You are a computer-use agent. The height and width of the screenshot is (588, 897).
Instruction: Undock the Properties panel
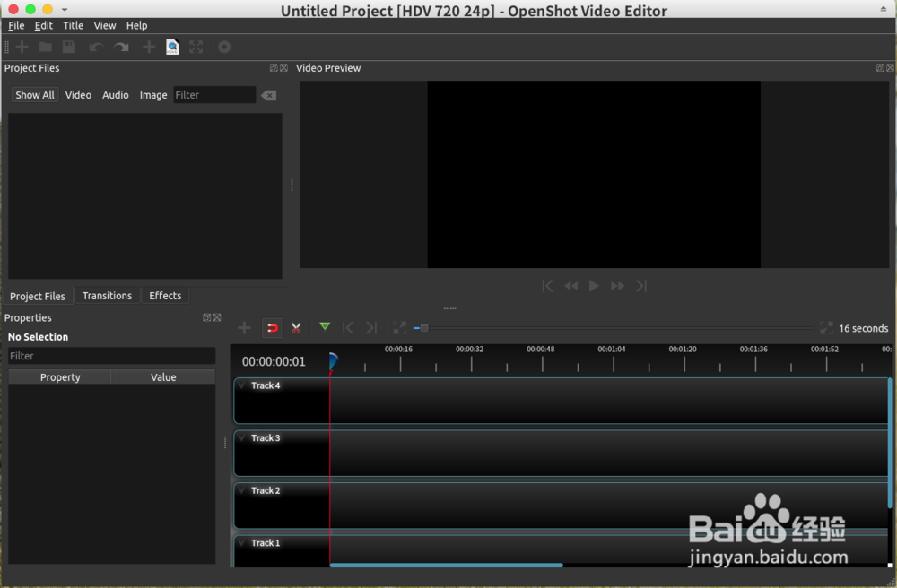pos(206,317)
